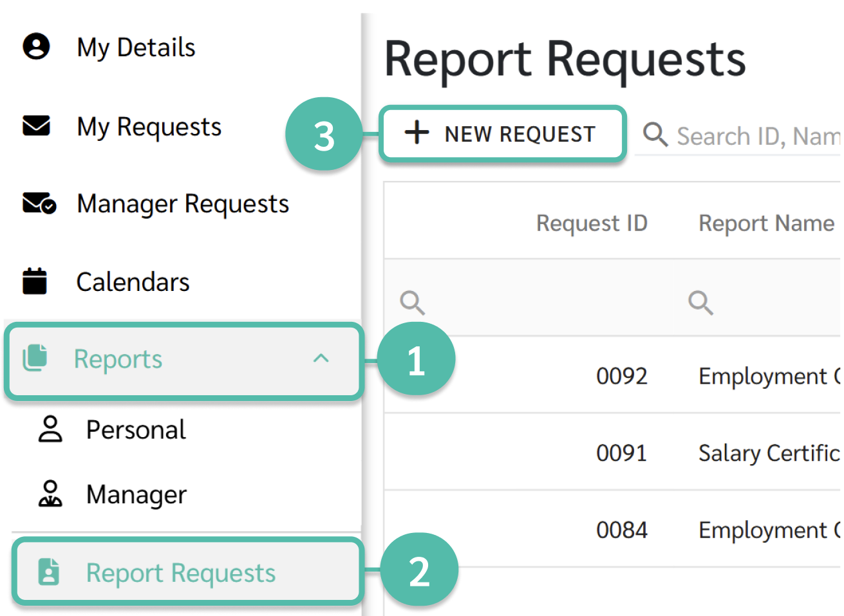Click the My Details profile icon
The image size is (844, 616).
36,46
